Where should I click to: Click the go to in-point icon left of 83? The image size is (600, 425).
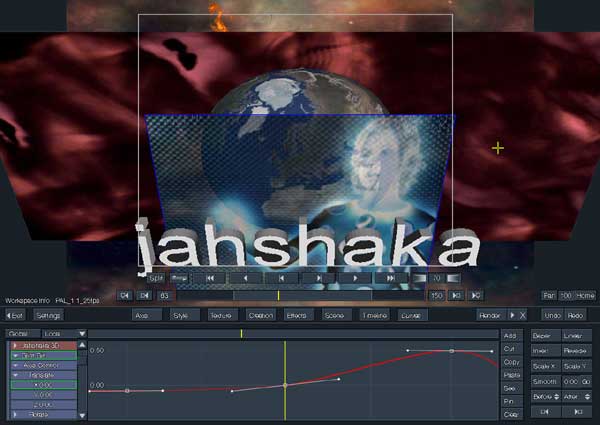[125, 295]
